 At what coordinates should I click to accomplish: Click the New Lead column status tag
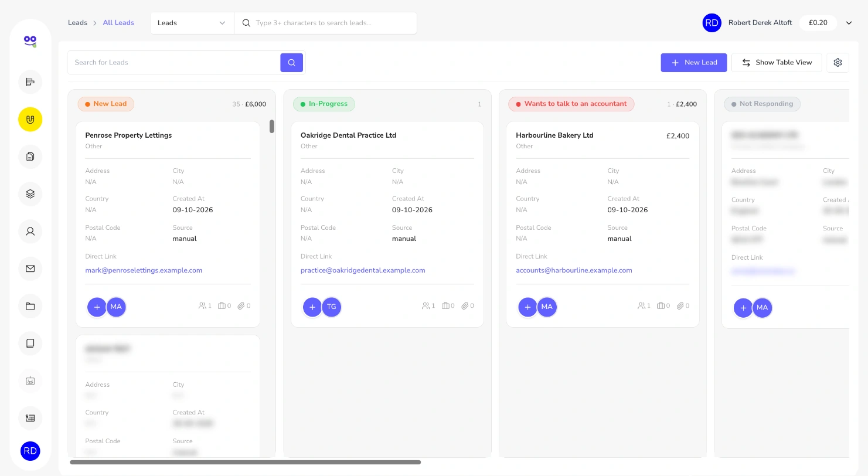(x=105, y=104)
